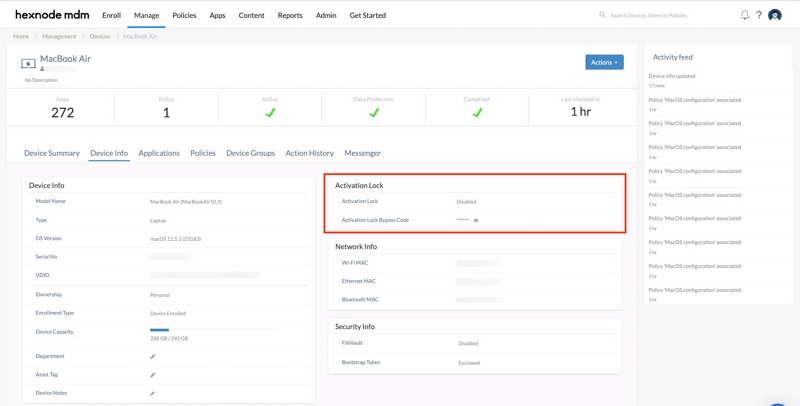Click the Type Laptop value
The image size is (800, 406).
(x=158, y=220)
